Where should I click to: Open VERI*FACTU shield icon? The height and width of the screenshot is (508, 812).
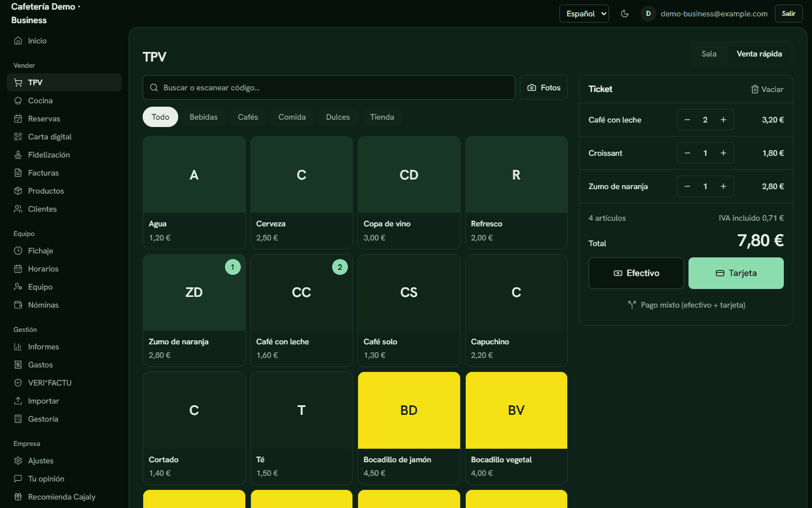[x=18, y=383]
